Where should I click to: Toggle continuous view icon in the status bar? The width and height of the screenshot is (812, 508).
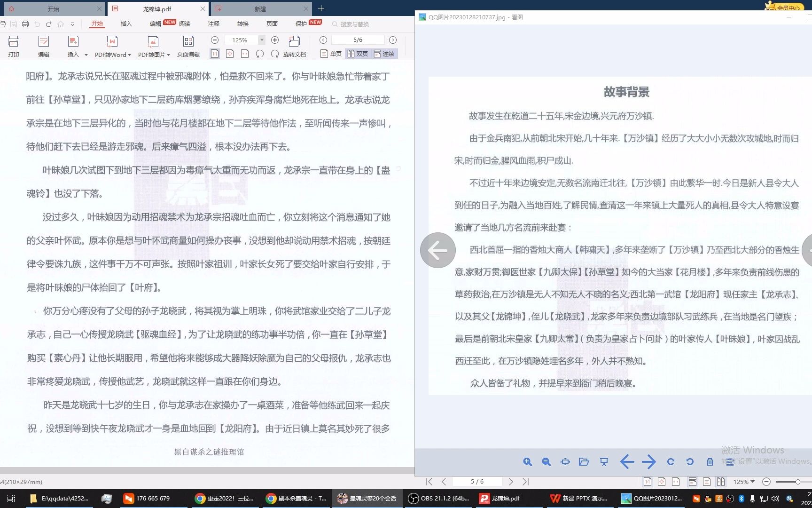coord(692,482)
